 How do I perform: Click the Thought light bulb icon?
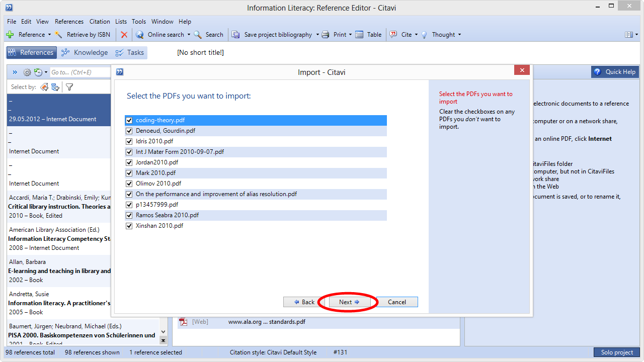pyautogui.click(x=424, y=35)
